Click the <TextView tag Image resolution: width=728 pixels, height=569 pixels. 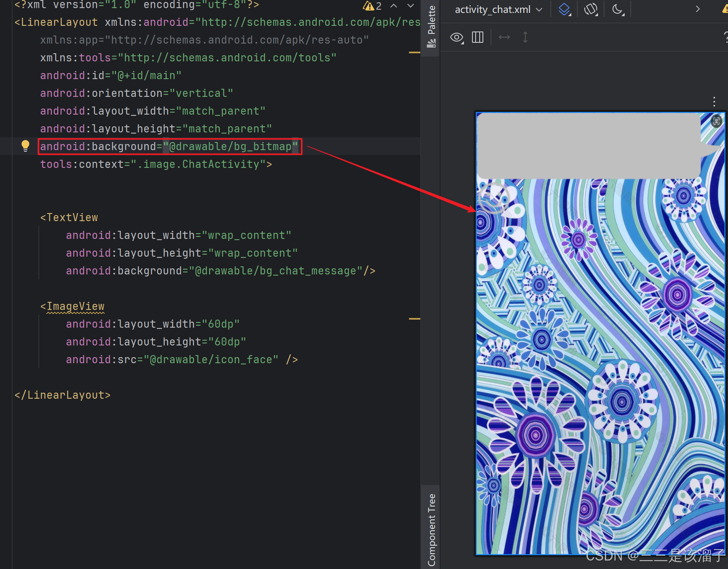(69, 218)
